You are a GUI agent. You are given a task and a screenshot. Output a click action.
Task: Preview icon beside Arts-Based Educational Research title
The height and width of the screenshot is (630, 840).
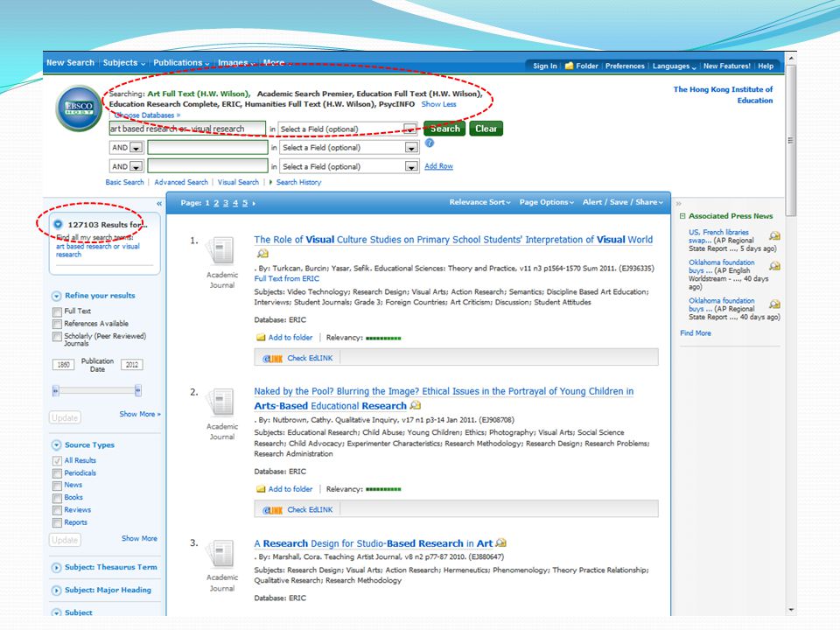(x=415, y=405)
